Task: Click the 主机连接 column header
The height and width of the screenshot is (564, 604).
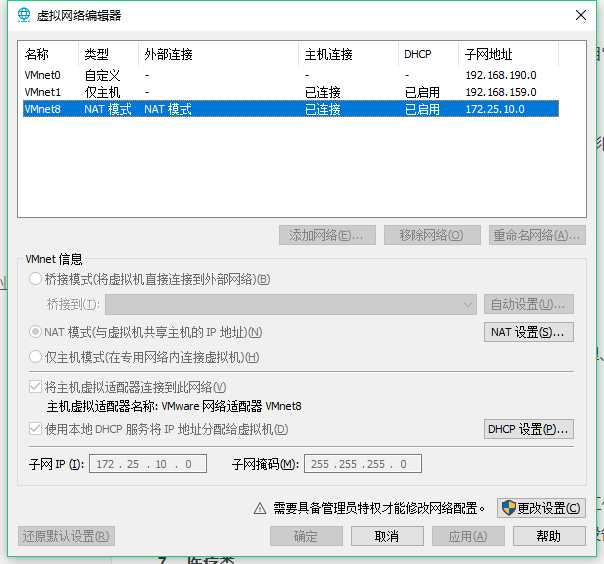Action: (348, 54)
